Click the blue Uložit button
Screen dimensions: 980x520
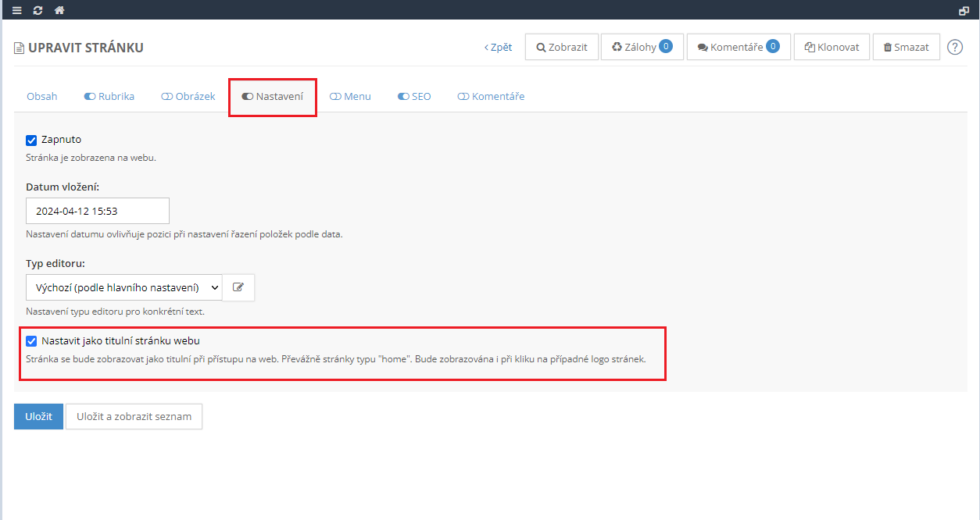click(x=38, y=416)
